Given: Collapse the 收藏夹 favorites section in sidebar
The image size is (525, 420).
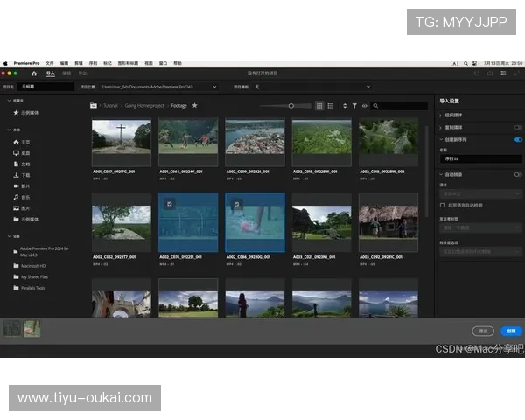Looking at the screenshot, I should coord(7,101).
